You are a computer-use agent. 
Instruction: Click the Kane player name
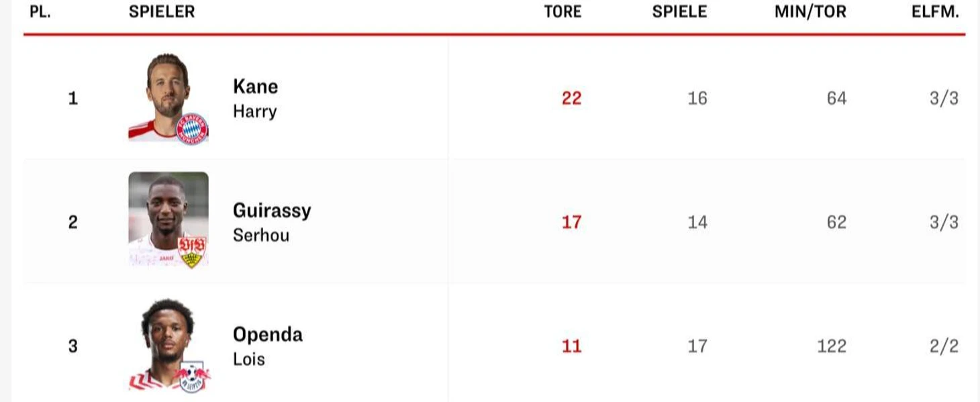pyautogui.click(x=255, y=87)
